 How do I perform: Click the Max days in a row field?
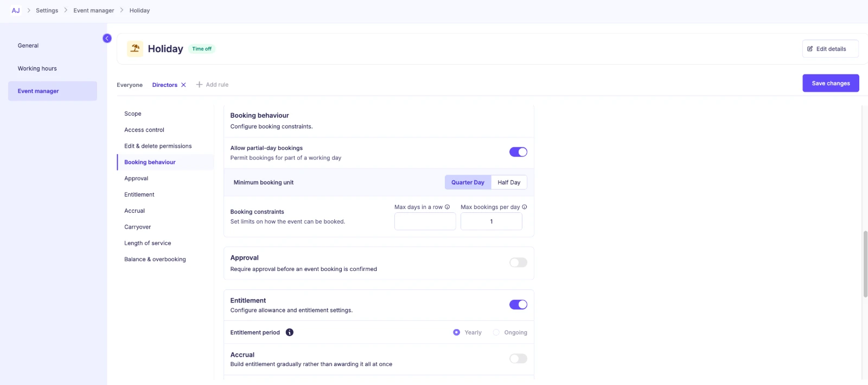point(425,222)
